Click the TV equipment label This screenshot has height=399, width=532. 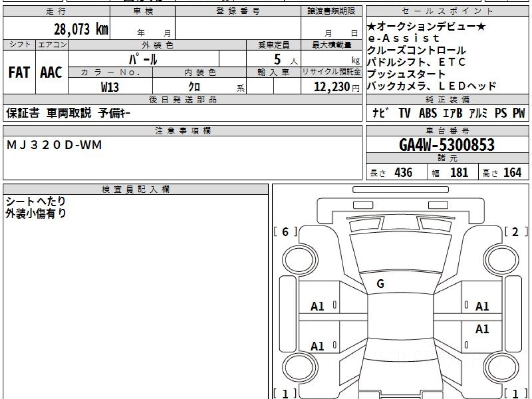pos(404,113)
